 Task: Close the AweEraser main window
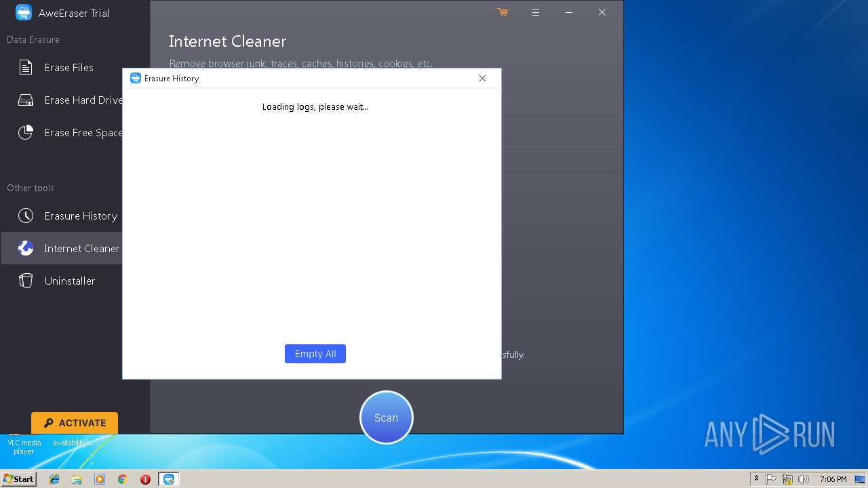tap(601, 12)
